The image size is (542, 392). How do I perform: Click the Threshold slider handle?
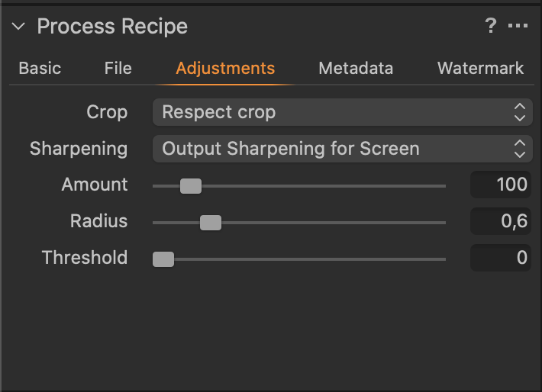(x=163, y=259)
